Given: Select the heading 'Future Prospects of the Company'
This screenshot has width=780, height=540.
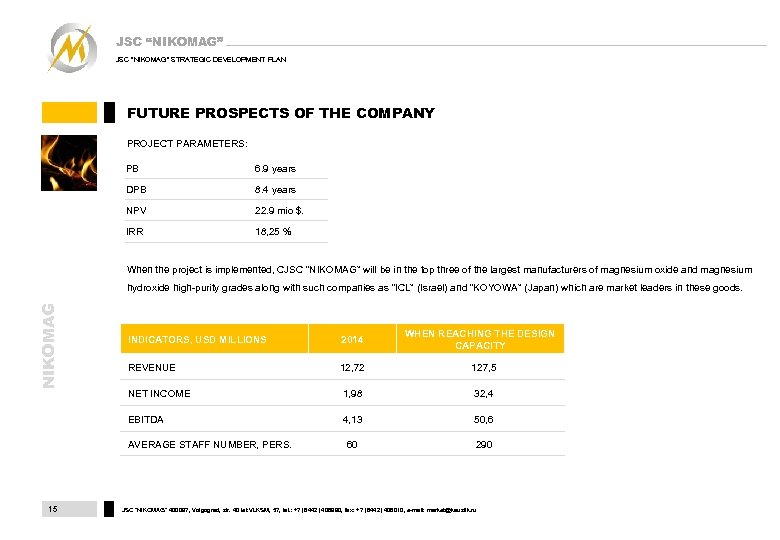Looking at the screenshot, I should (x=281, y=113).
